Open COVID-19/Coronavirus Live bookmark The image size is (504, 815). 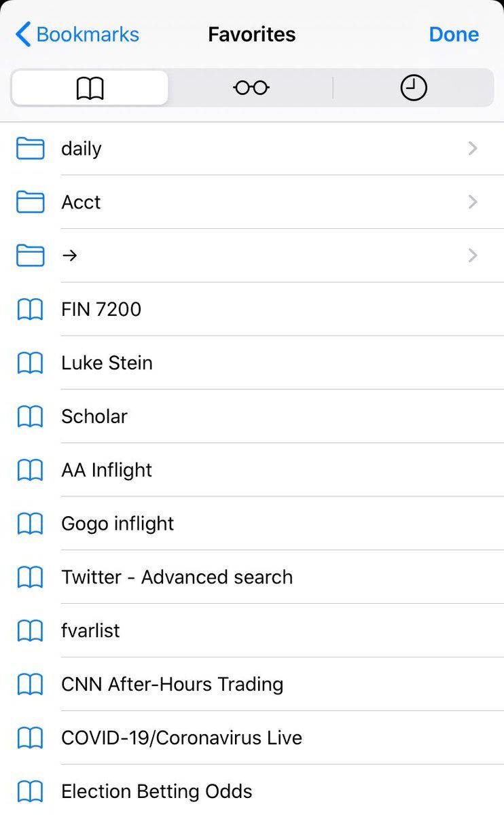pos(181,738)
